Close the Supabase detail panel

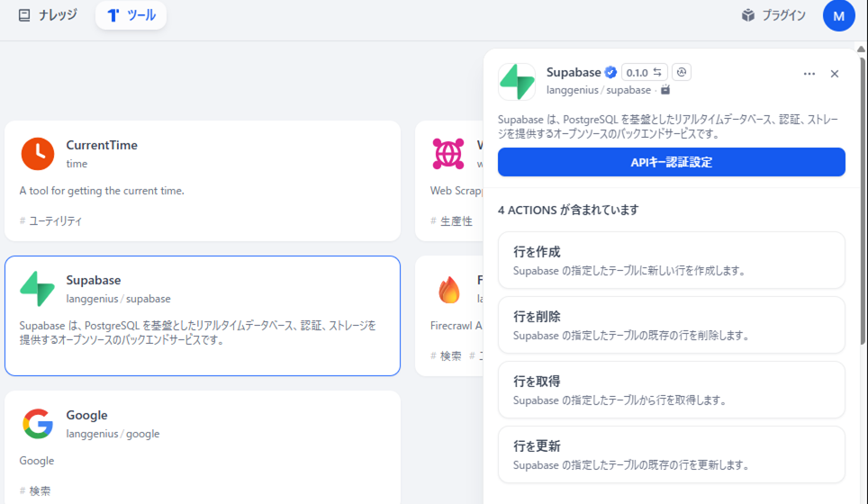coord(834,74)
